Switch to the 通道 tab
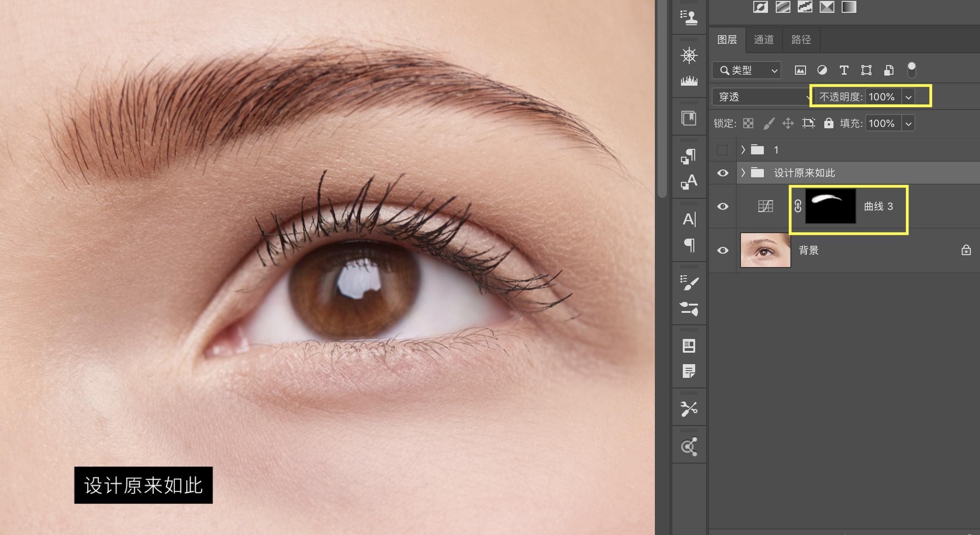The width and height of the screenshot is (980, 535). [763, 40]
